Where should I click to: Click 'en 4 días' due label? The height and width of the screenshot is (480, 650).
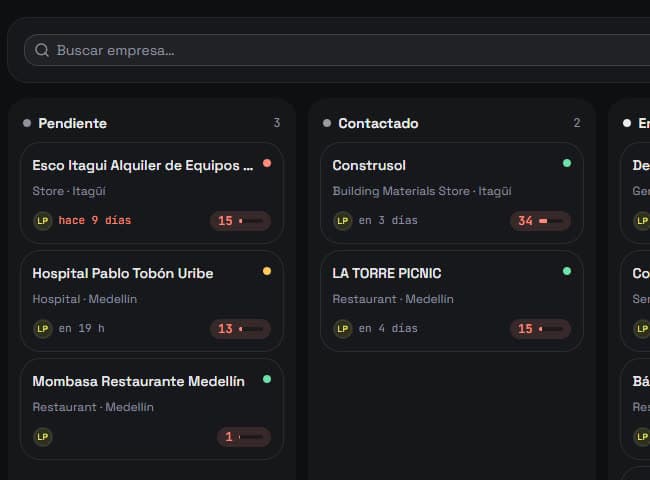tap(388, 328)
